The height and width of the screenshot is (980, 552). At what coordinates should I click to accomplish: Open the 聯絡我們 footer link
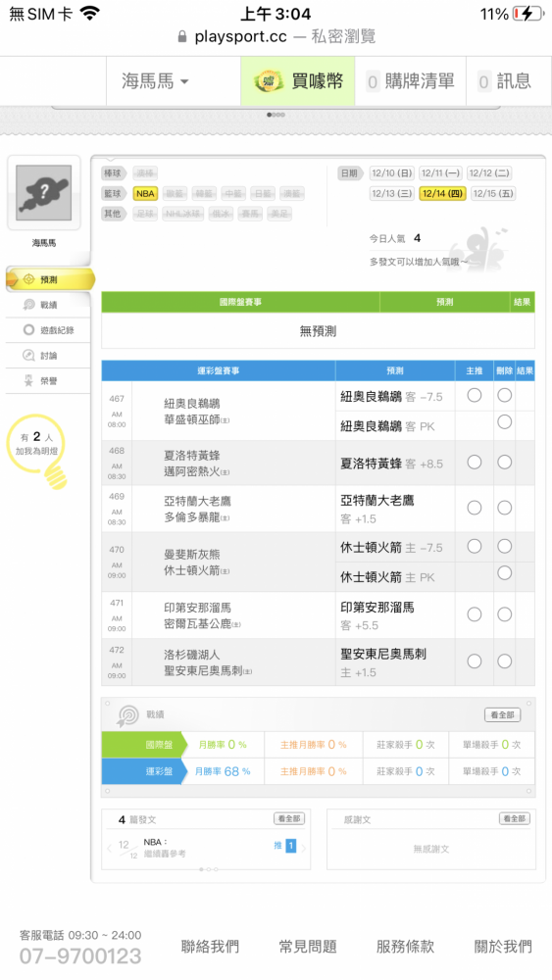pos(210,947)
